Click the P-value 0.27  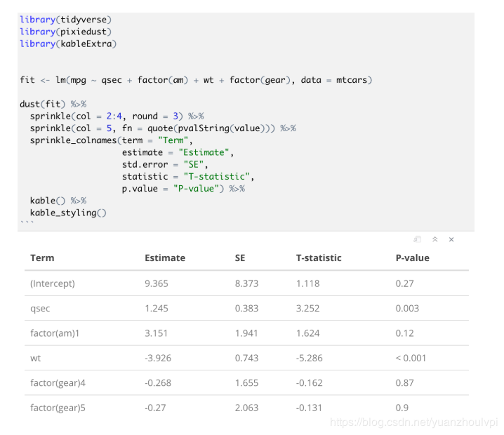(405, 283)
